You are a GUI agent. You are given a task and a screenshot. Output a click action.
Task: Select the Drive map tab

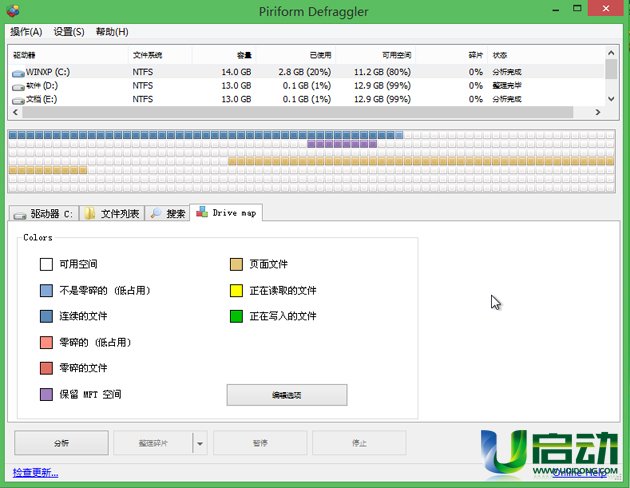pyautogui.click(x=226, y=212)
